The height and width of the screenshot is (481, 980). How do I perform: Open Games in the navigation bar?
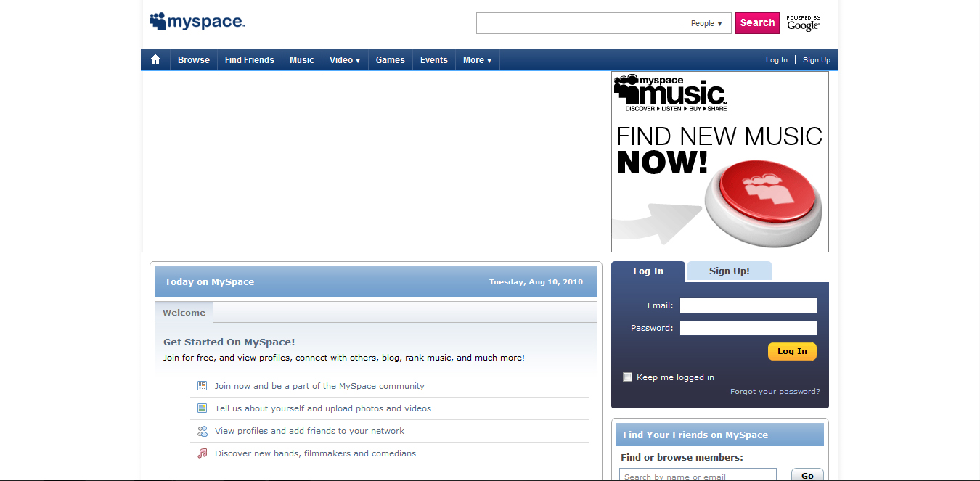(x=391, y=60)
